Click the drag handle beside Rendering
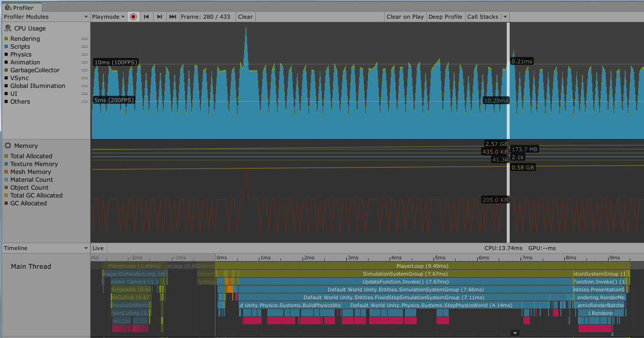The image size is (644, 338). pos(85,39)
